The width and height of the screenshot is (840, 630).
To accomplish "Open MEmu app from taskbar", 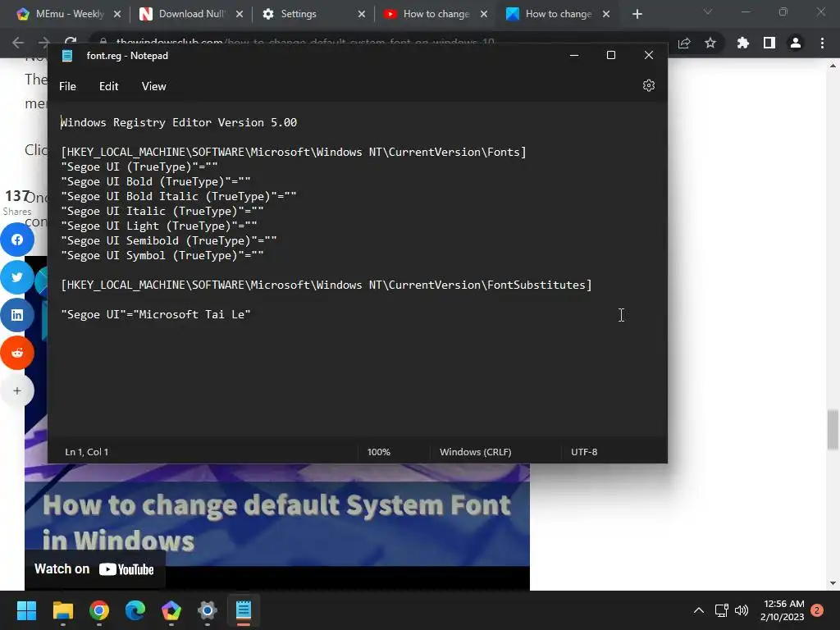I will click(171, 610).
